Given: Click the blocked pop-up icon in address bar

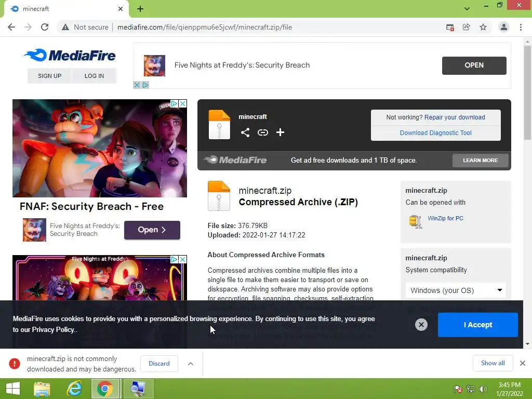Looking at the screenshot, I should [x=450, y=28].
